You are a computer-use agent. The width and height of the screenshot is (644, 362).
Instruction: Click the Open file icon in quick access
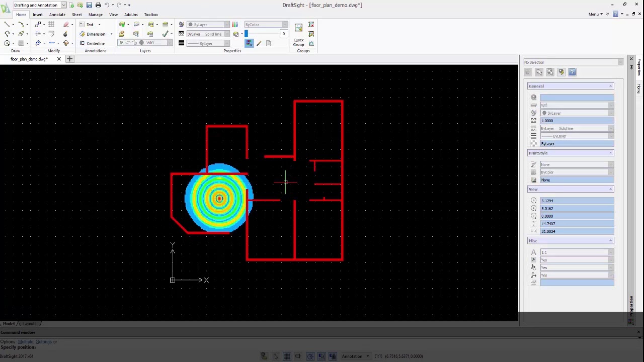[x=80, y=5]
